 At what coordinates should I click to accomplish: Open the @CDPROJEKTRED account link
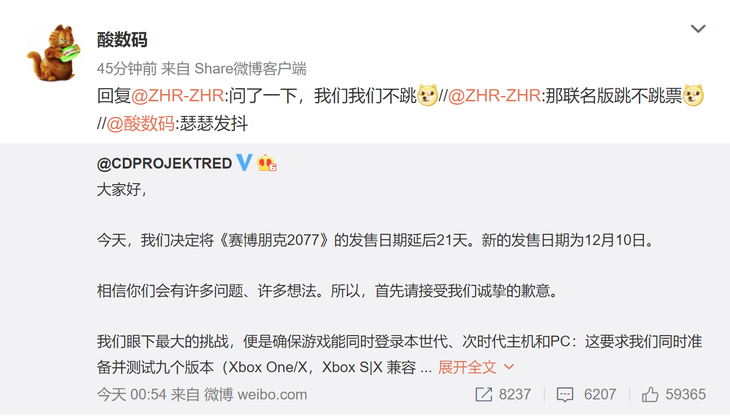164,163
